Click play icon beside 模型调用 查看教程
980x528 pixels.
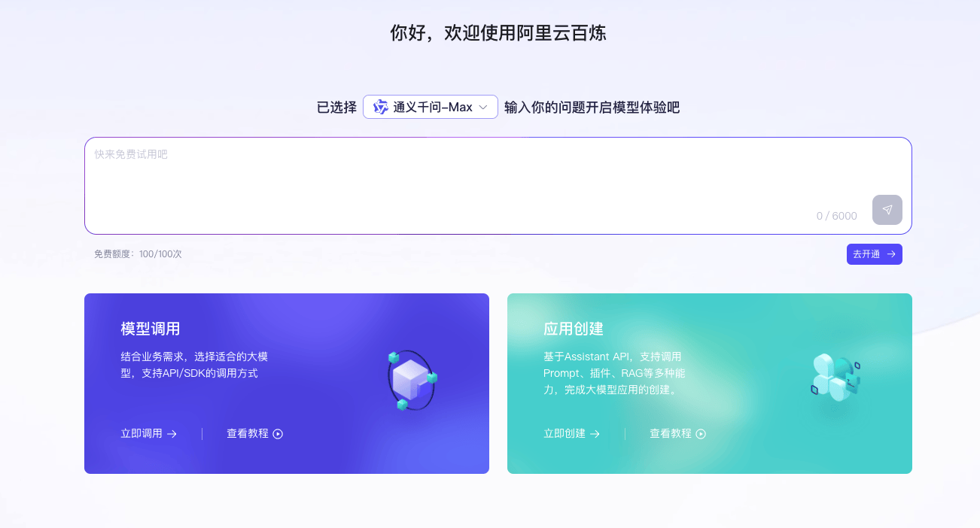tap(278, 434)
